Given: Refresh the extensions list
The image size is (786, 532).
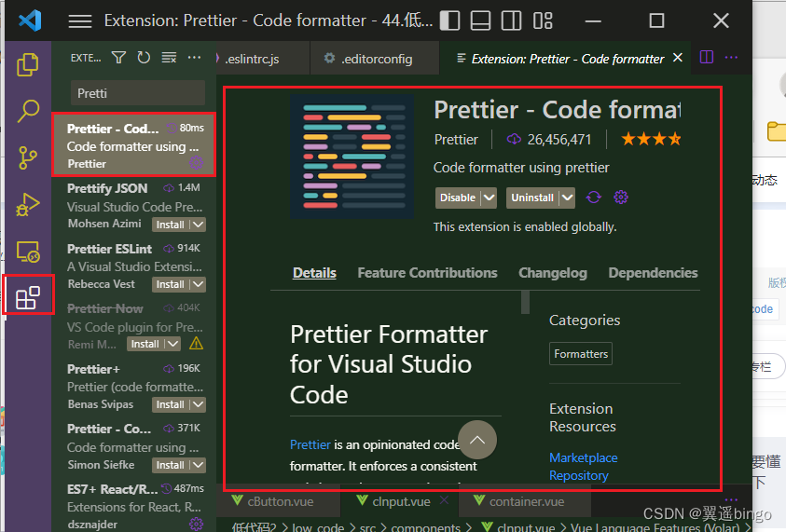Looking at the screenshot, I should coord(144,58).
